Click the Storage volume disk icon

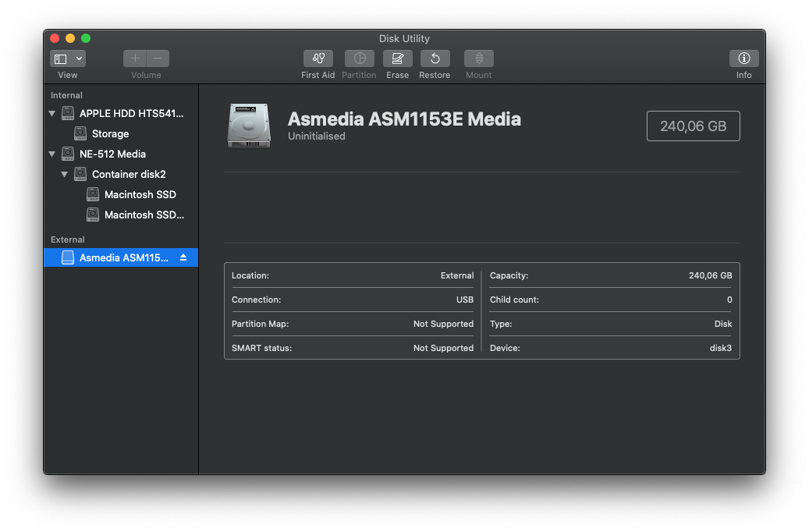tap(80, 133)
